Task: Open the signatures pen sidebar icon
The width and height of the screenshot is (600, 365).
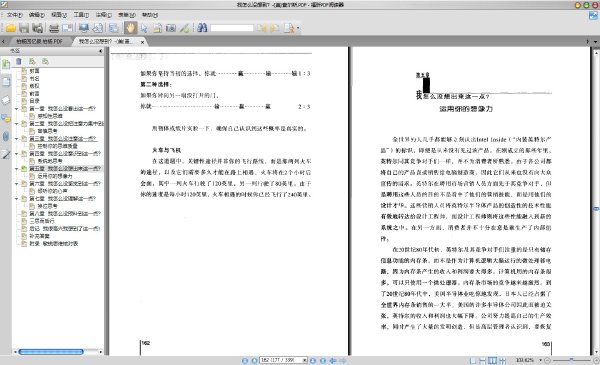Action: 6,154
